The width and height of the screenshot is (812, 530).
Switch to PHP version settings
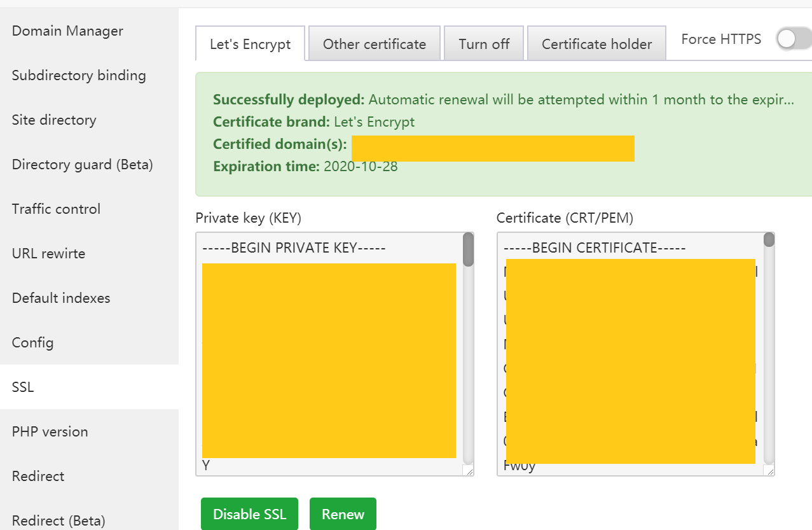point(50,431)
